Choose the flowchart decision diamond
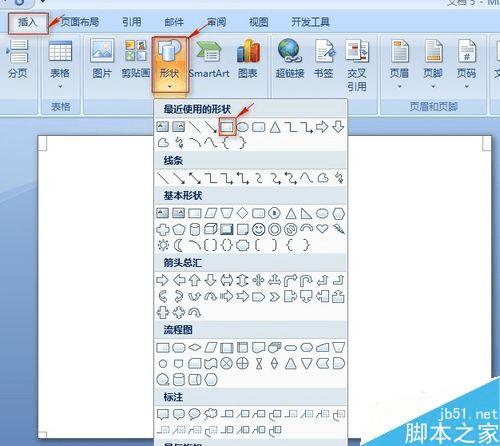500x446 pixels. (x=195, y=348)
